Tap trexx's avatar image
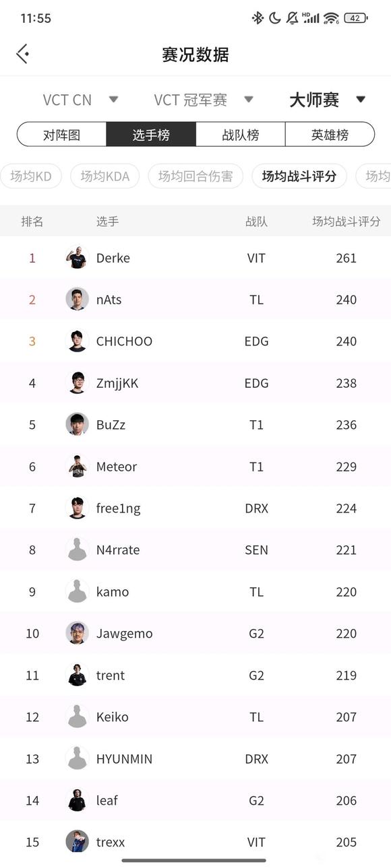The image size is (391, 868). coord(77,842)
